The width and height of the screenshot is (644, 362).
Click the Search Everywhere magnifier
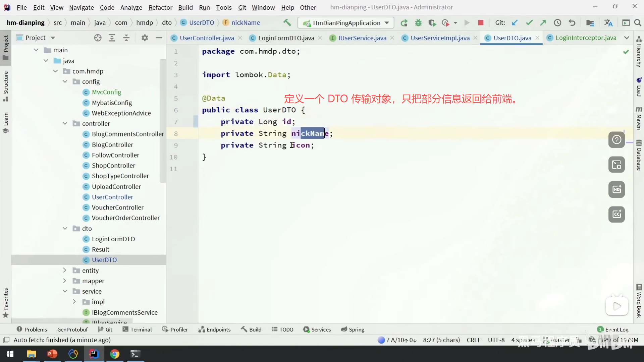(638, 23)
